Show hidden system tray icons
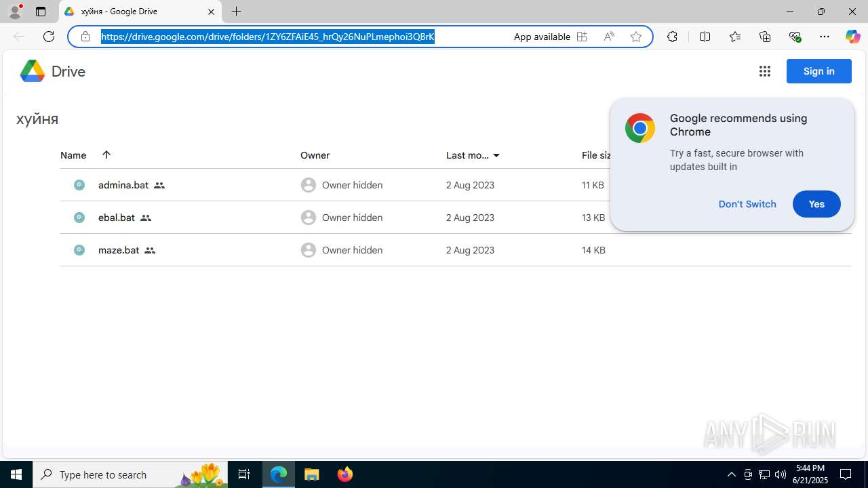Viewport: 868px width, 488px height. pos(731,474)
